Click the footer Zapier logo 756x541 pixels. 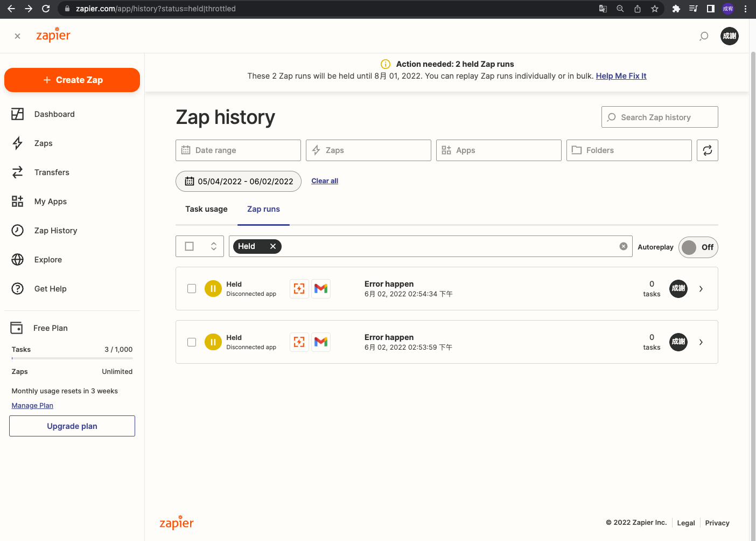(x=177, y=523)
